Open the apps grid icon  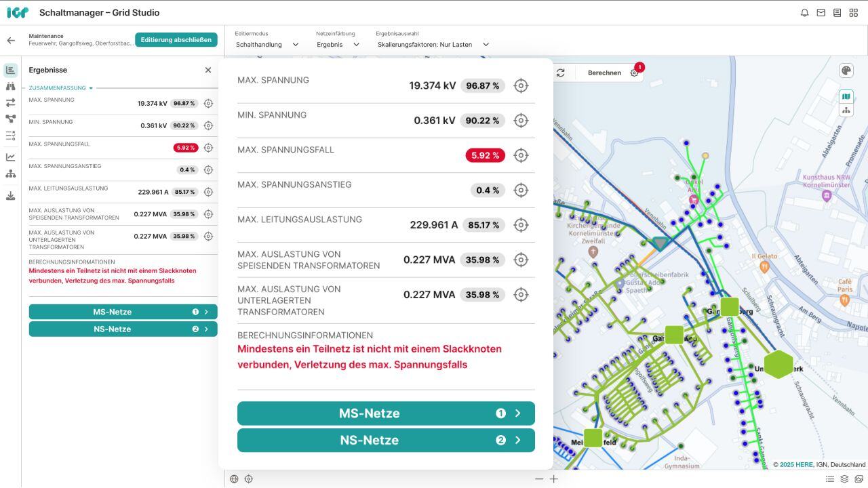pyautogui.click(x=854, y=13)
